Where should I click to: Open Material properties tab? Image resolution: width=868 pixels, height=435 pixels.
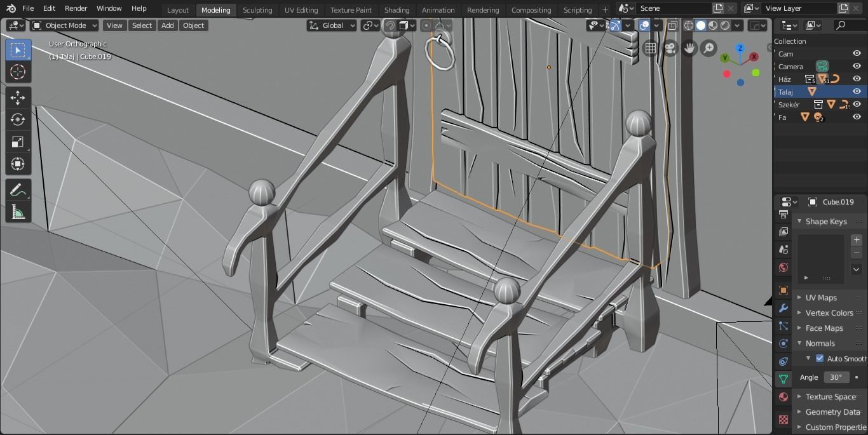click(x=783, y=397)
